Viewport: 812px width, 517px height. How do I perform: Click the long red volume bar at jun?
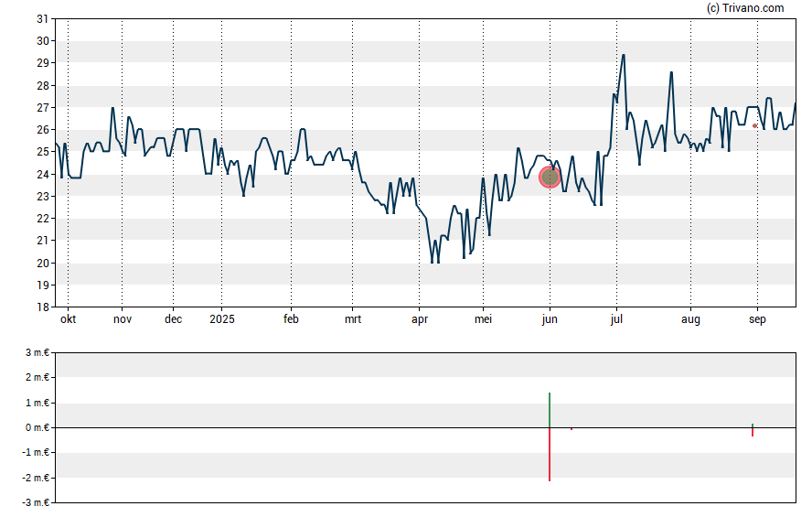pyautogui.click(x=550, y=454)
